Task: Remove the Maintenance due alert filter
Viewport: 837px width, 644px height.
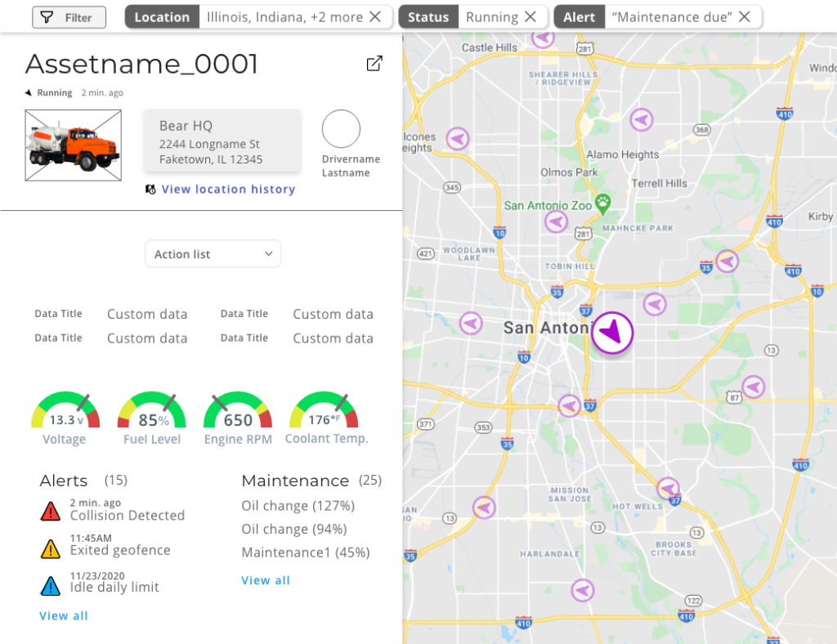Action: (x=745, y=17)
